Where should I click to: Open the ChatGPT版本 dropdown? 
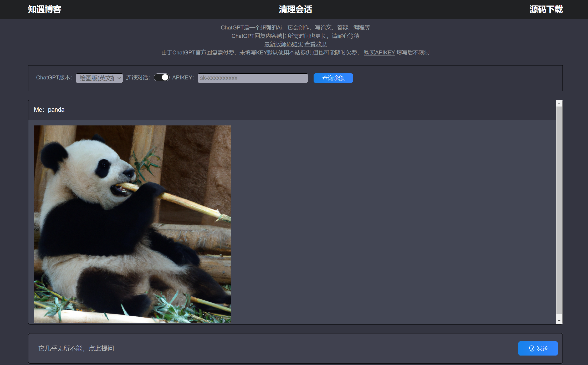click(x=99, y=78)
